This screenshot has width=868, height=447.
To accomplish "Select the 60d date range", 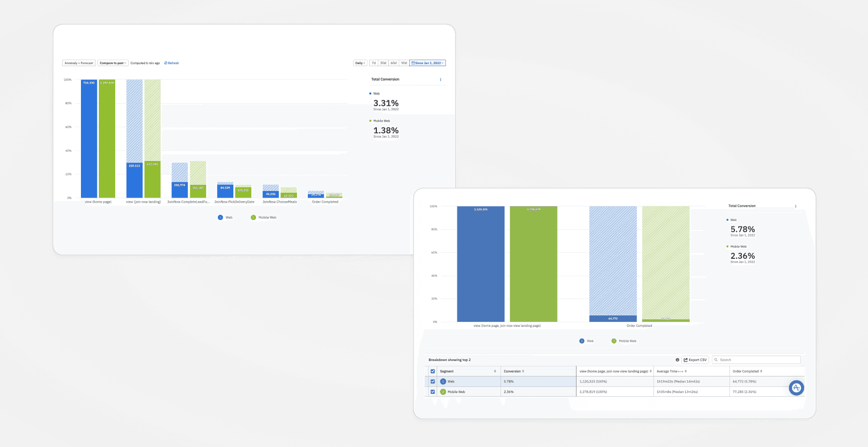I will [394, 63].
